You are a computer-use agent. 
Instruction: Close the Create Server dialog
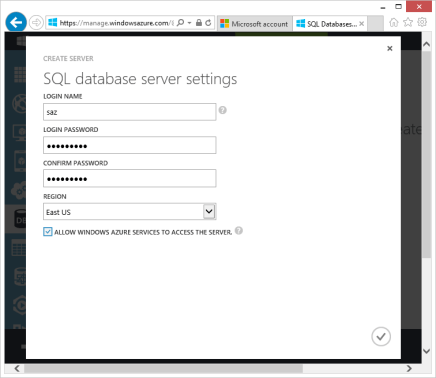point(390,48)
